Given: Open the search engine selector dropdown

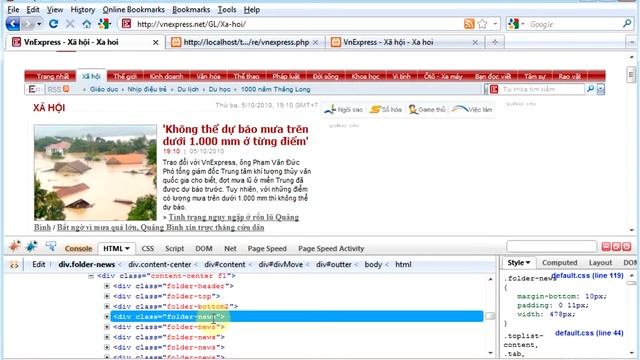Looking at the screenshot, I should pos(523,24).
